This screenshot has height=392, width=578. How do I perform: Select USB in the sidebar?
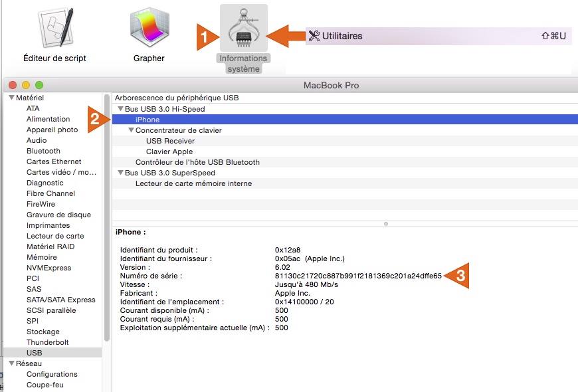(52, 353)
